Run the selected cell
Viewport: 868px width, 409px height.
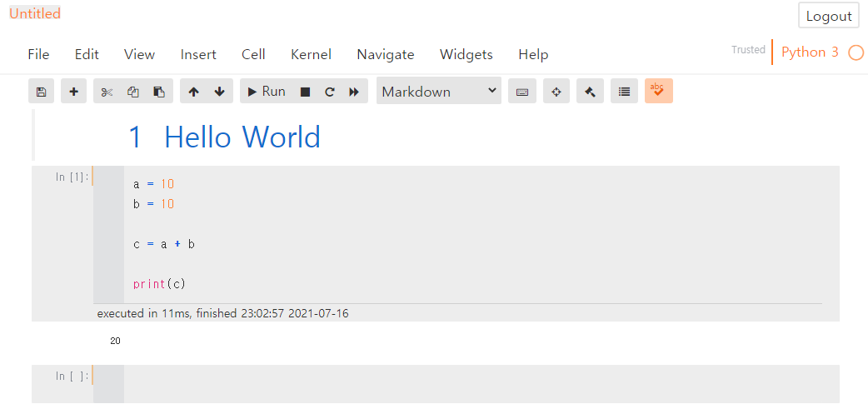coord(267,92)
